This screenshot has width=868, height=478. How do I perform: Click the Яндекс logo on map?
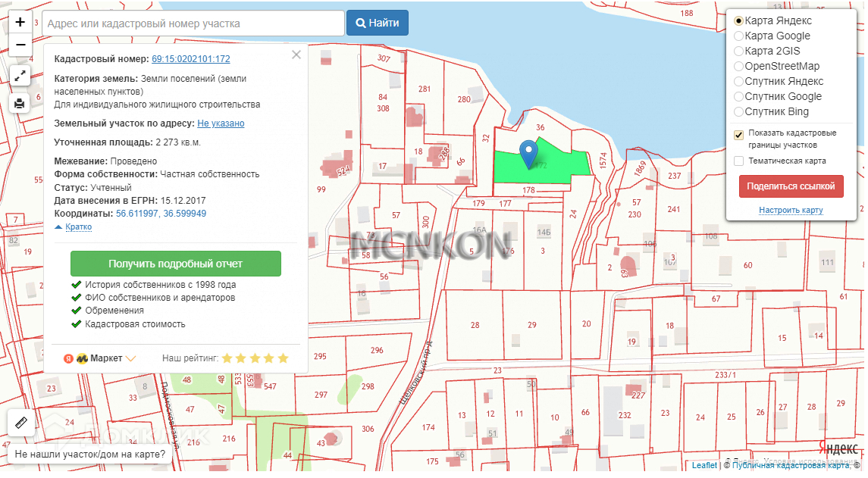[839, 448]
